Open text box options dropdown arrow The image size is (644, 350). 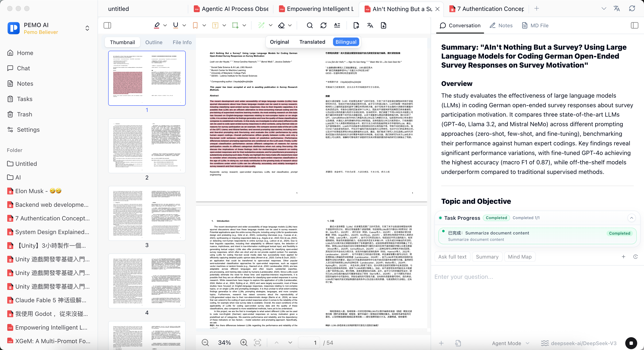224,25
